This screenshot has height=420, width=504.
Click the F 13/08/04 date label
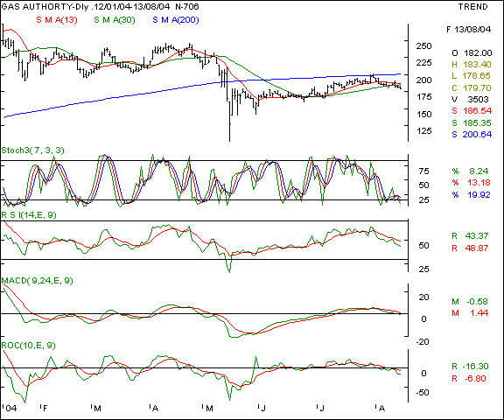click(x=469, y=30)
